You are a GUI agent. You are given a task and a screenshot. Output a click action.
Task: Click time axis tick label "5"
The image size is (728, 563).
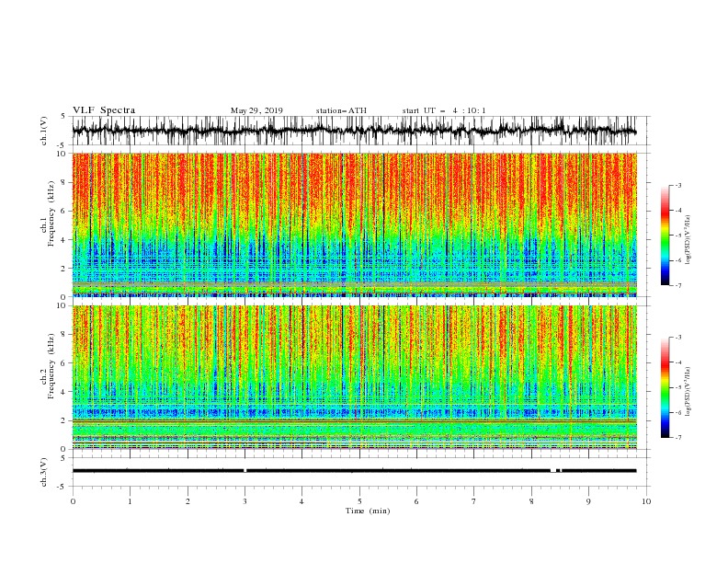(x=359, y=501)
